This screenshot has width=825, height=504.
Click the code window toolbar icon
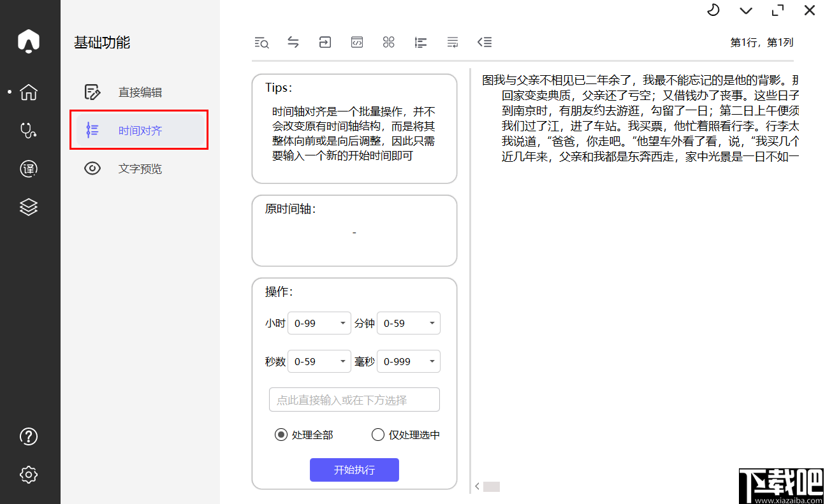pyautogui.click(x=357, y=43)
